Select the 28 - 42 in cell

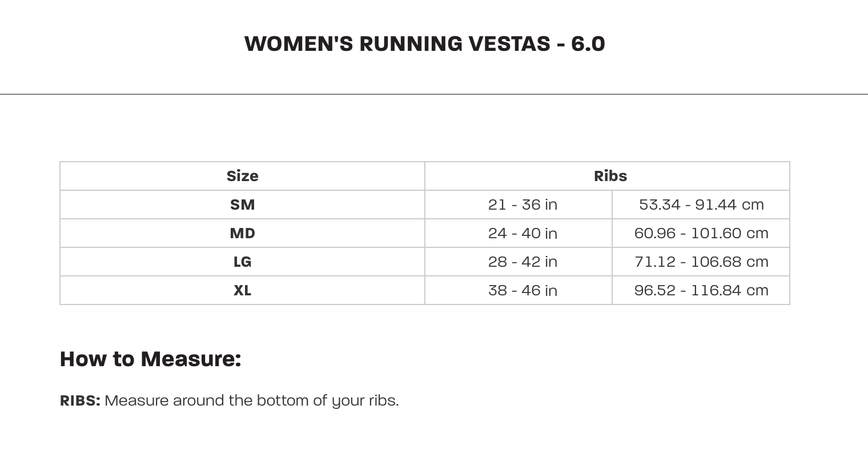tap(522, 262)
